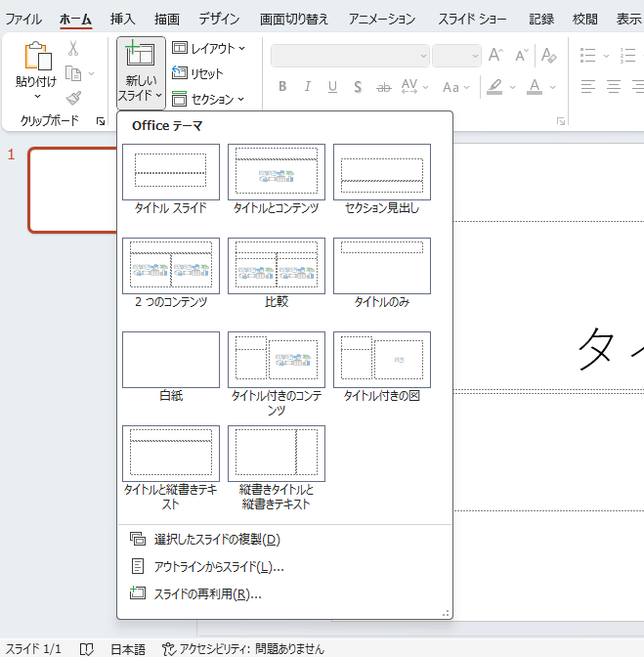644x657 pixels.
Task: Click the Paste (貼り付け) clipboard icon
Action: coord(38,56)
